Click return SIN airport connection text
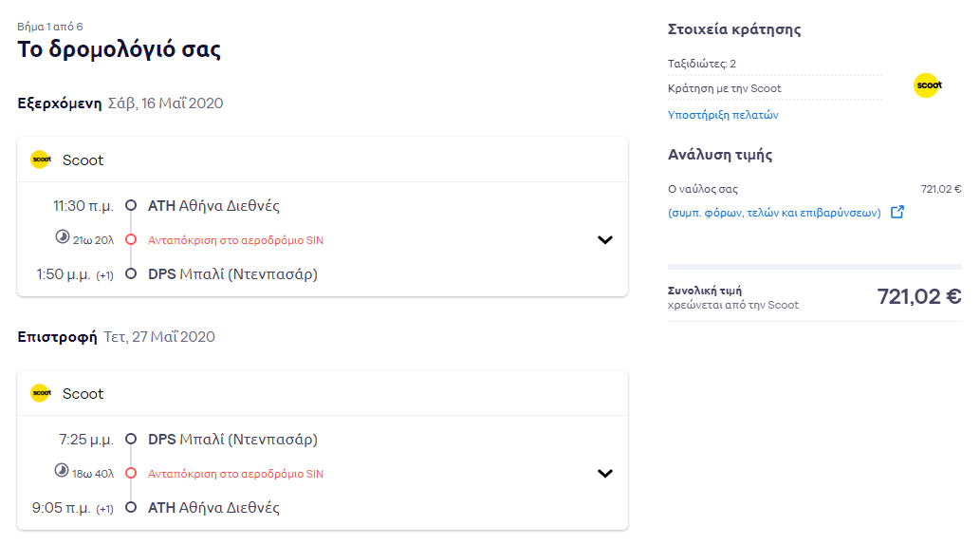 coord(235,474)
